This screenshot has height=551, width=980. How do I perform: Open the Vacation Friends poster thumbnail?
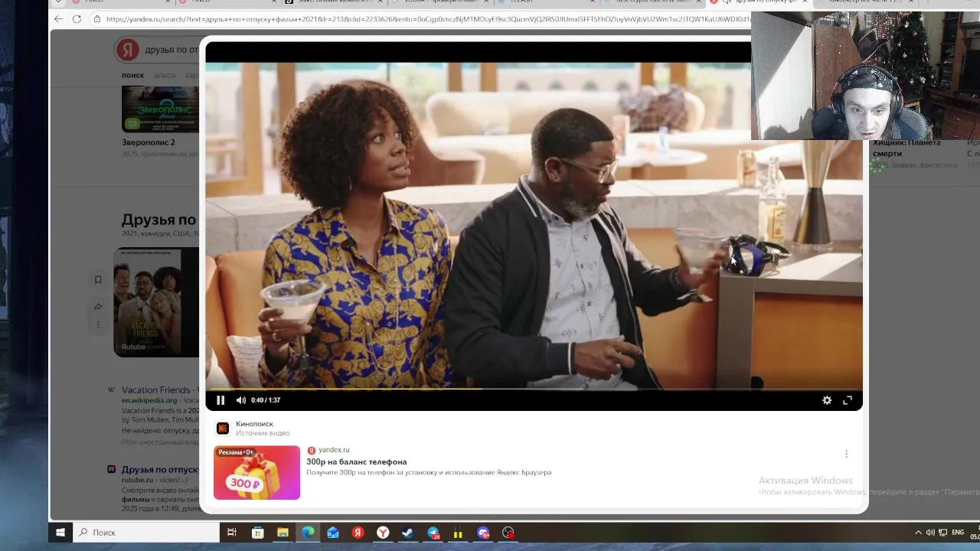pos(156,302)
